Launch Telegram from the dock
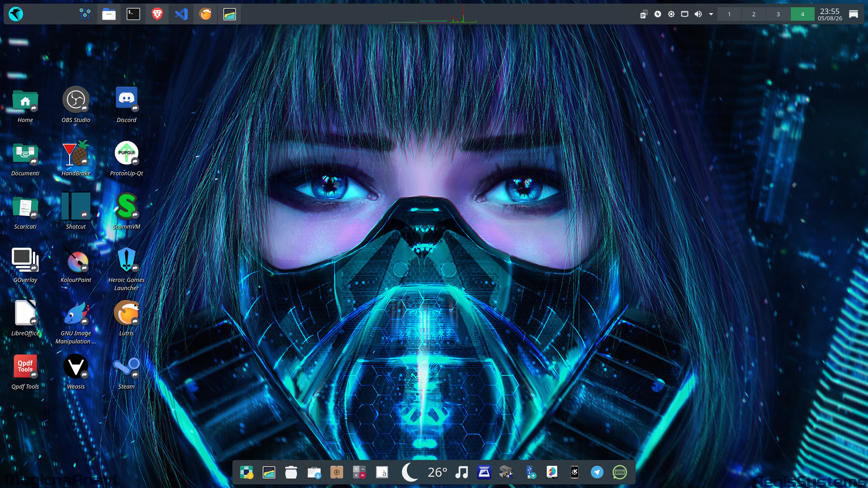Image resolution: width=868 pixels, height=488 pixels. [x=597, y=472]
